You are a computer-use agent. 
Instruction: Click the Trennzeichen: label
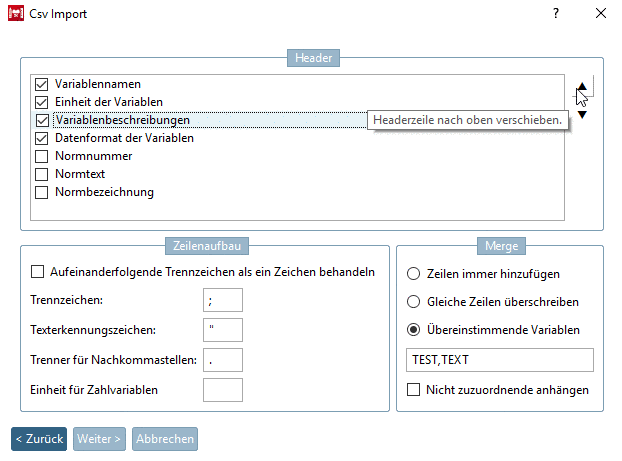(x=67, y=300)
